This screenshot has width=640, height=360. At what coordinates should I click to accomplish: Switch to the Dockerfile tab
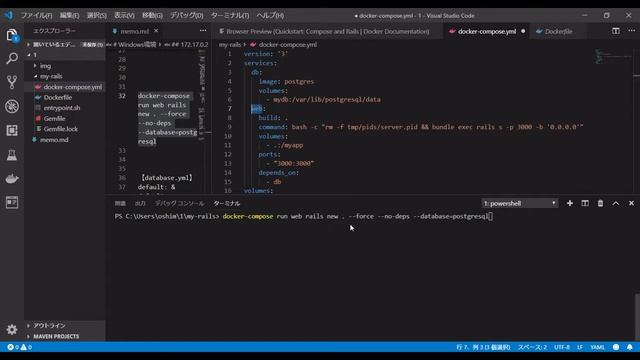tap(558, 31)
